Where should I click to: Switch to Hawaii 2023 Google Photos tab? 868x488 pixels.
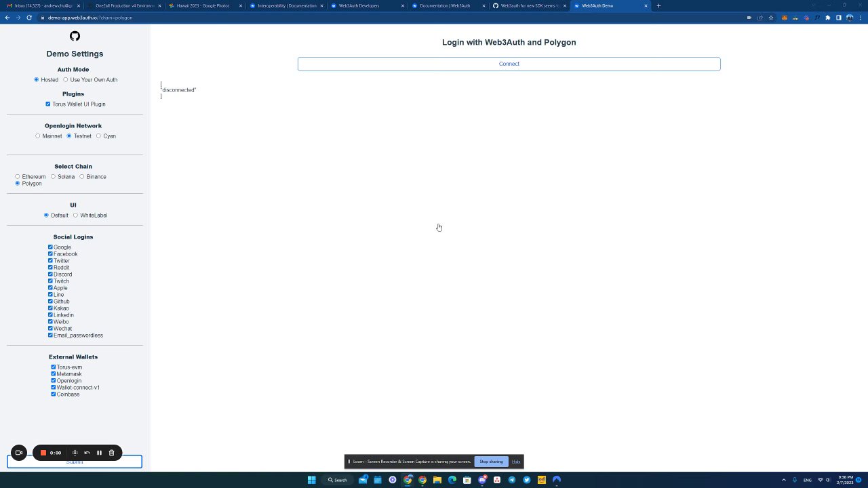(204, 5)
